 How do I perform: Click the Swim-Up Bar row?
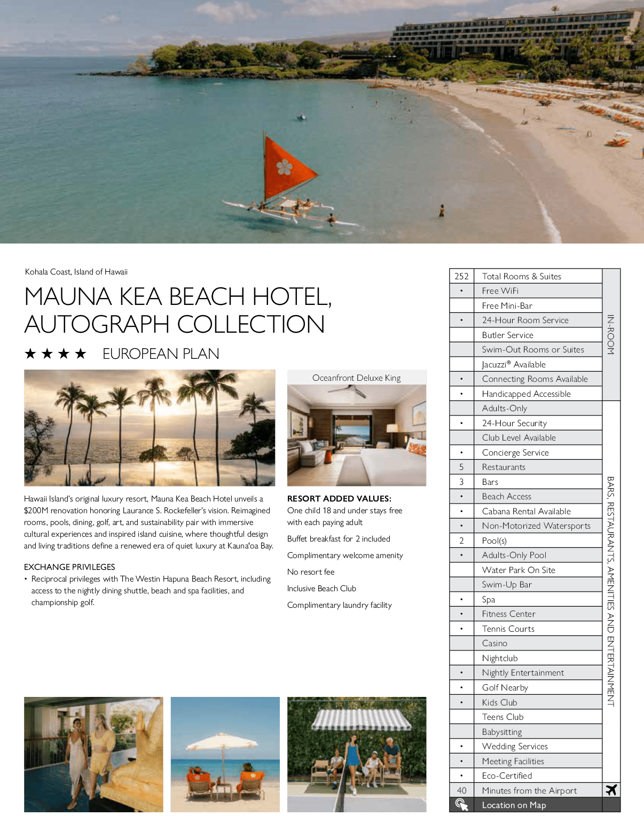(x=526, y=584)
